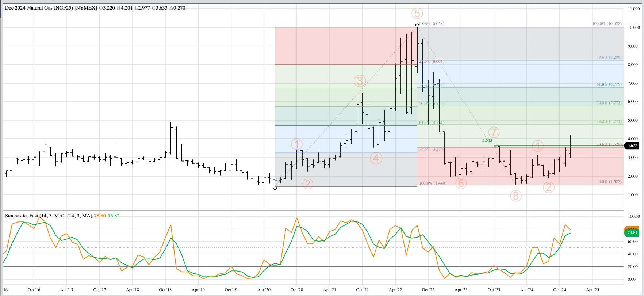Click the circled wave 6 marker
Screen dimensions: 644x296
(461, 183)
